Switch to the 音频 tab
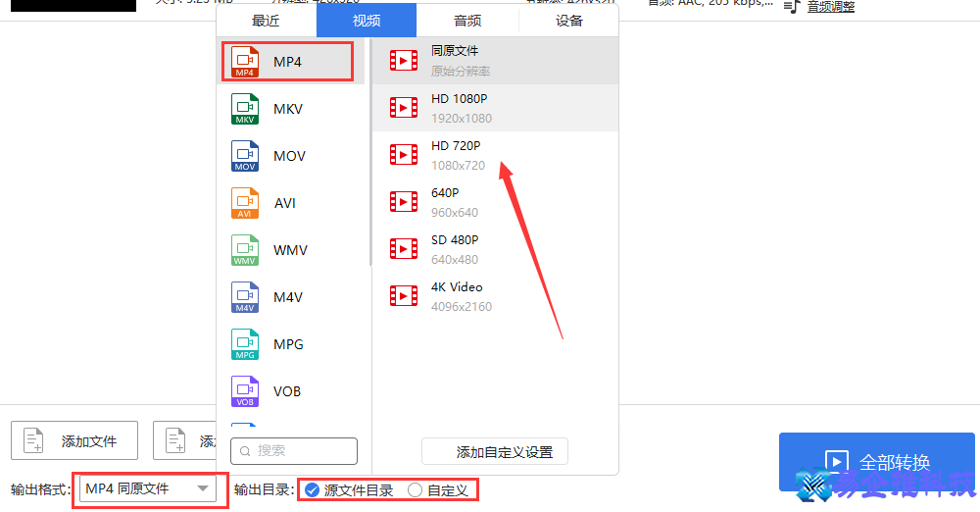 [x=467, y=20]
